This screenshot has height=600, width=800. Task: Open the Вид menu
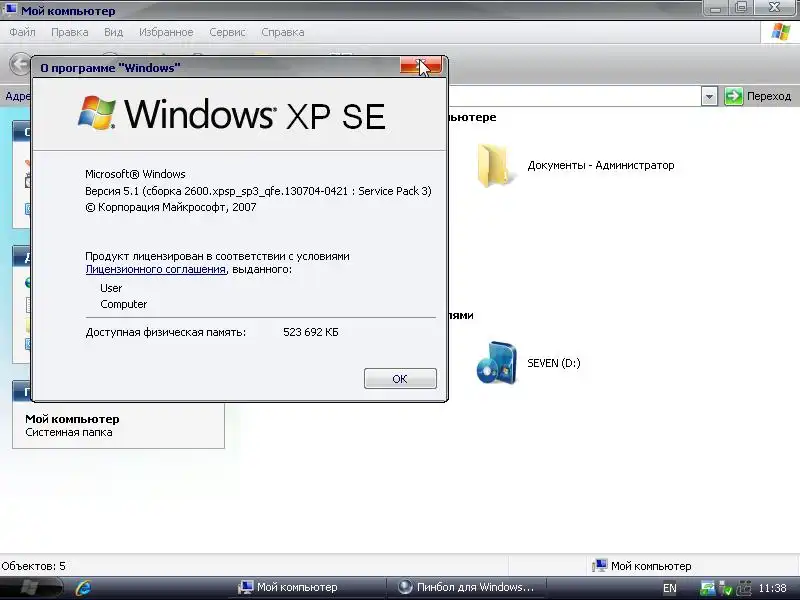click(x=113, y=32)
